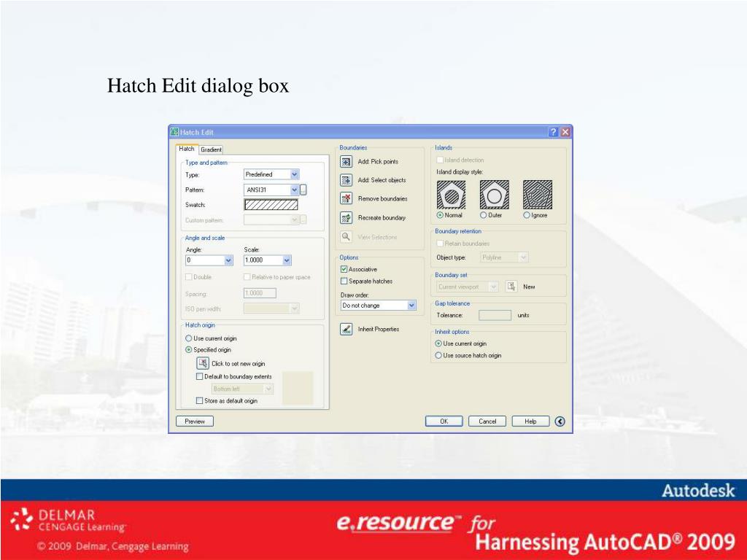
Task: Select the Specified origin radio button
Action: 189,350
